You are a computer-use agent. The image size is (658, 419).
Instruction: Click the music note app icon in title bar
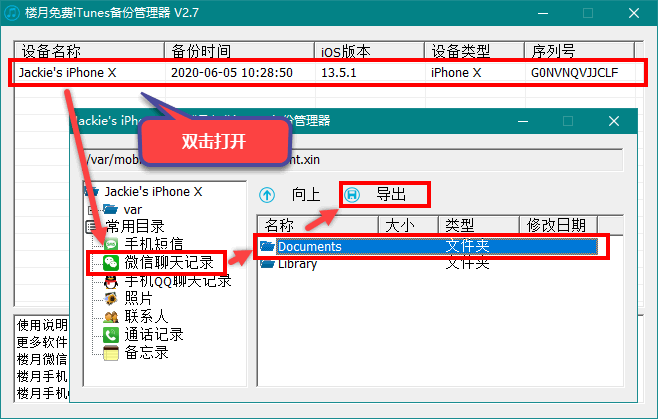(12, 13)
